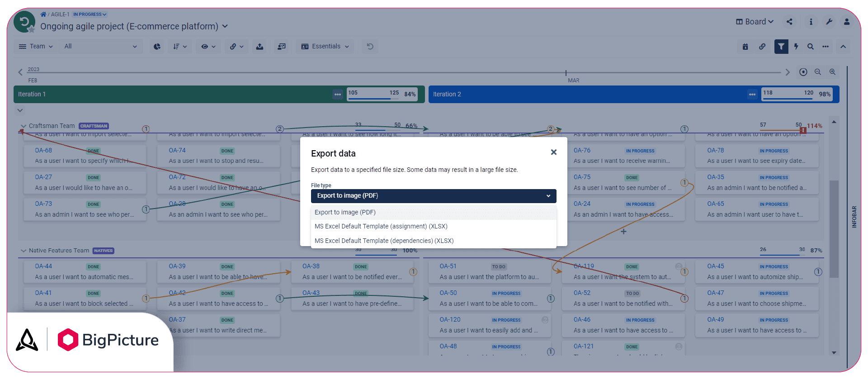Open the File type combo box
868x380 pixels.
(x=434, y=196)
